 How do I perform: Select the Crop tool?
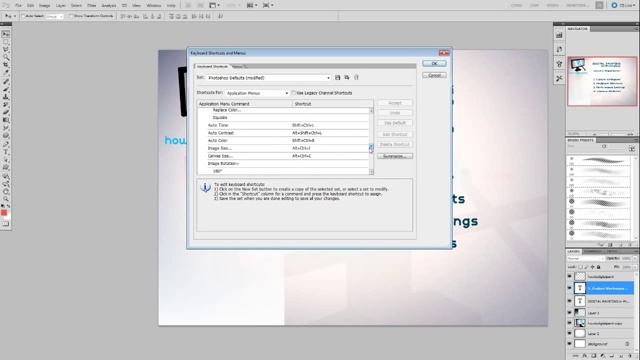click(x=6, y=65)
